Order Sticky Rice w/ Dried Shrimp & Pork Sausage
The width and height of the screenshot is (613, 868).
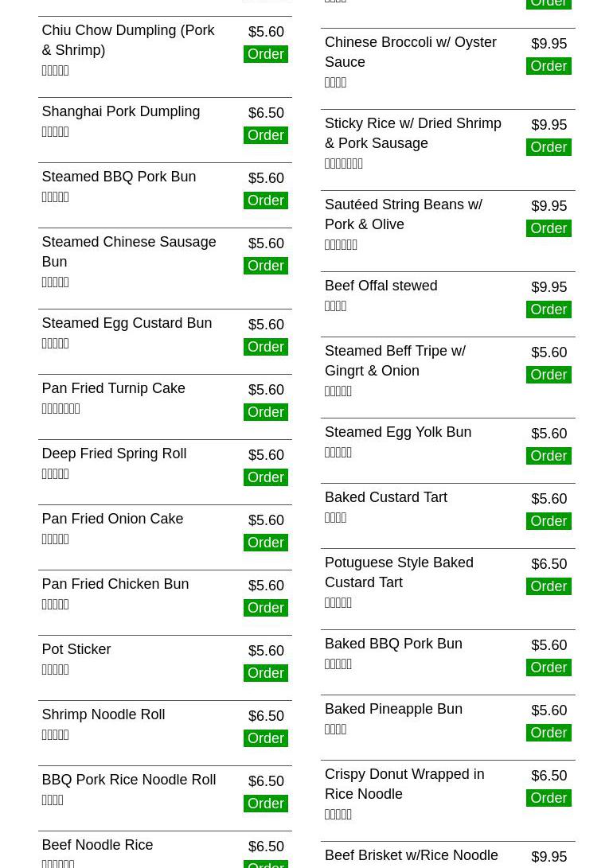(549, 147)
